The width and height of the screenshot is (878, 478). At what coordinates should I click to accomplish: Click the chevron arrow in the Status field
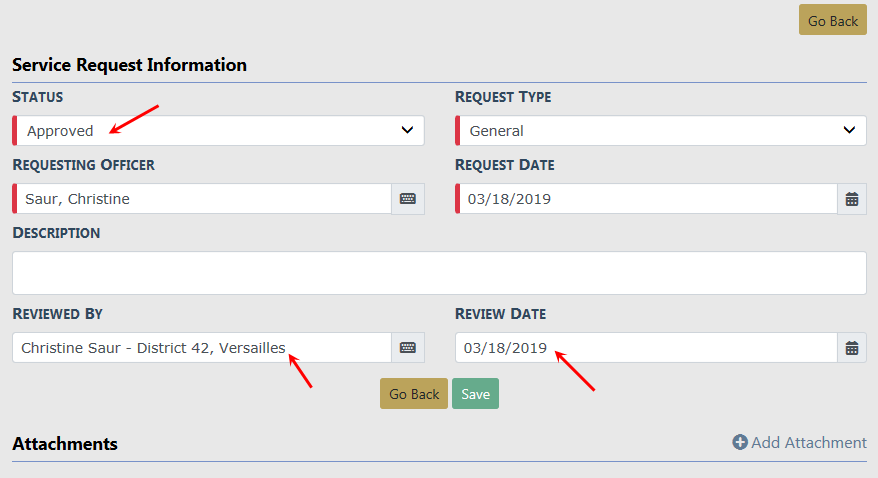tap(407, 130)
